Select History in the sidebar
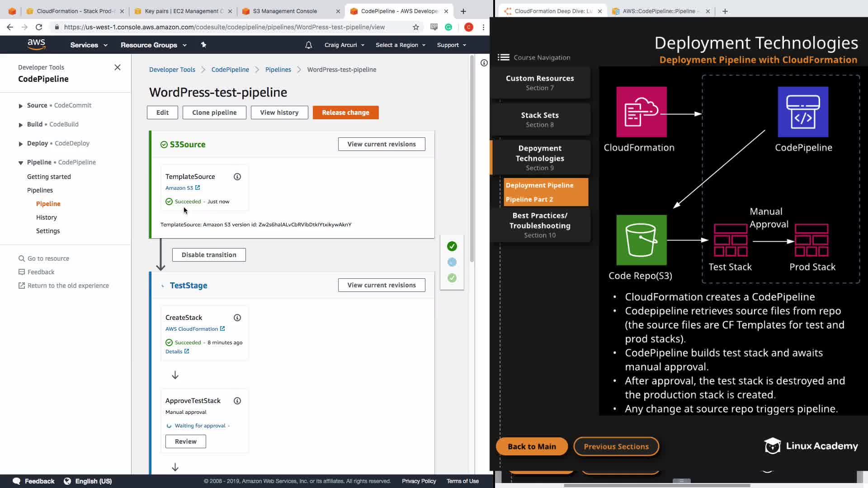This screenshot has width=868, height=488. (47, 217)
